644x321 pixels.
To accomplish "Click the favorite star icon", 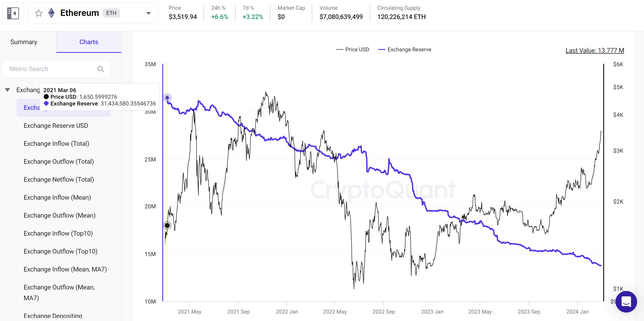I will [39, 13].
